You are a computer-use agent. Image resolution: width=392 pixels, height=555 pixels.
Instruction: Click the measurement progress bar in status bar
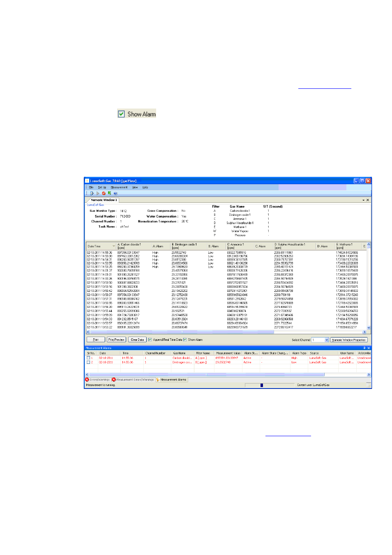coord(270,385)
